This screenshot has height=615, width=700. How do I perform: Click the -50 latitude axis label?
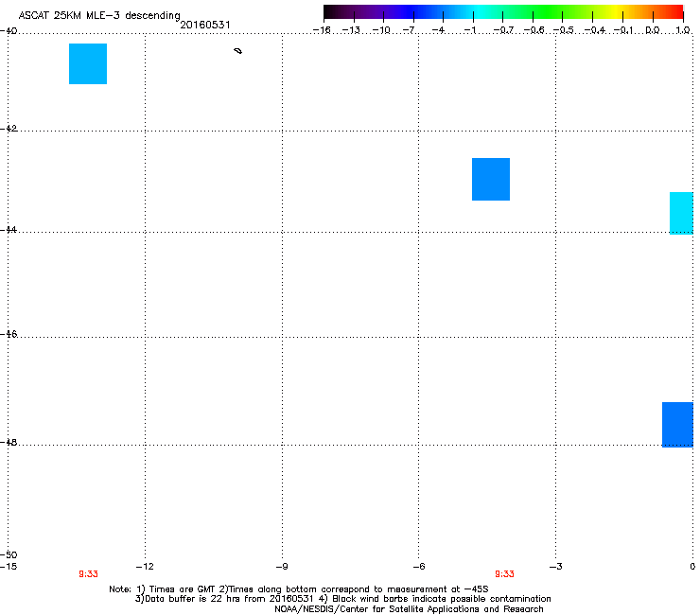pyautogui.click(x=9, y=554)
